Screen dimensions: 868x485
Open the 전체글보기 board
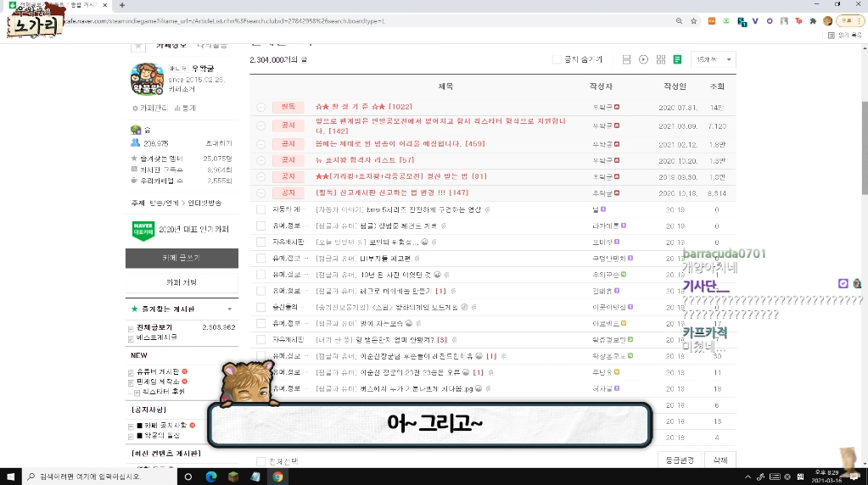coord(154,327)
